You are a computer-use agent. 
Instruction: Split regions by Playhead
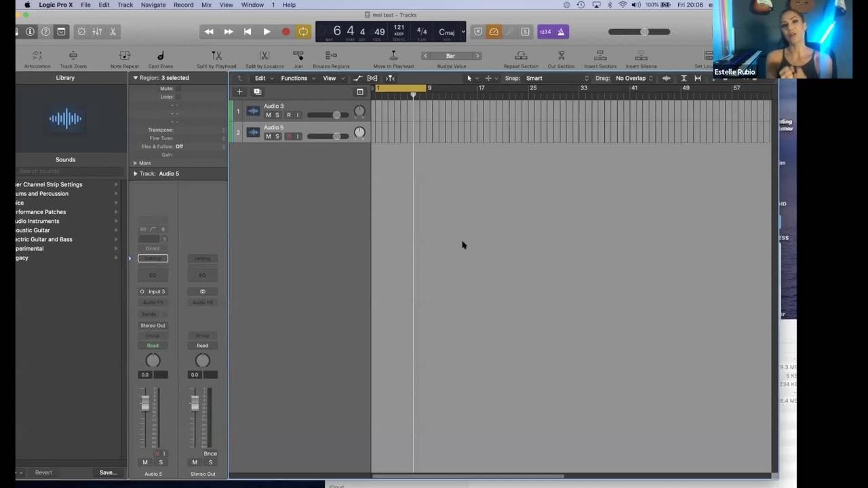216,59
